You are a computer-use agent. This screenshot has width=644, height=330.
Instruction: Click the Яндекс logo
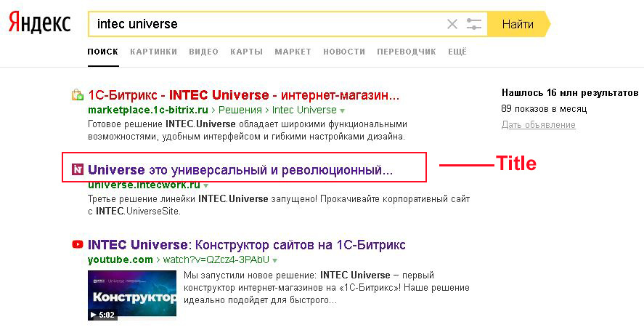[x=39, y=23]
